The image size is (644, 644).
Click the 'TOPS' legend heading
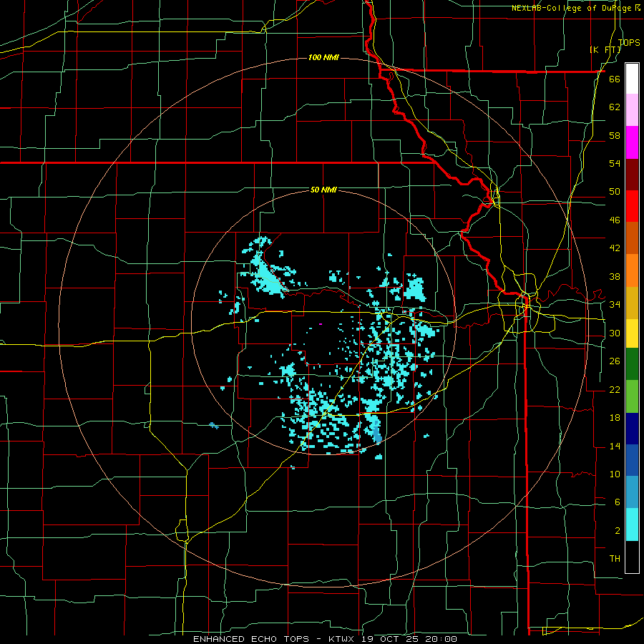(629, 42)
